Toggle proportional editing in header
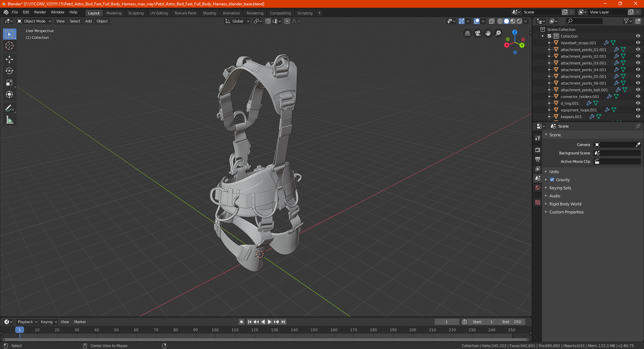The image size is (644, 349). (287, 21)
